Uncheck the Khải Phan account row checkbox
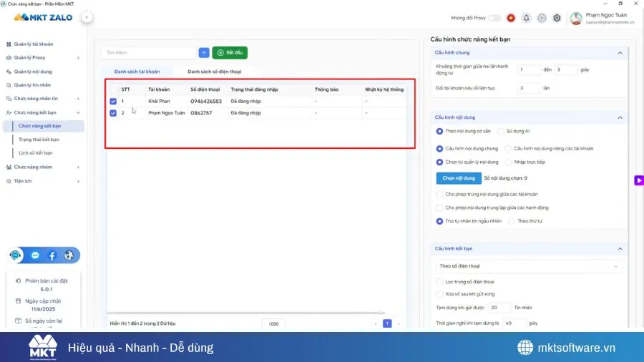Image resolution: width=644 pixels, height=362 pixels. click(113, 102)
